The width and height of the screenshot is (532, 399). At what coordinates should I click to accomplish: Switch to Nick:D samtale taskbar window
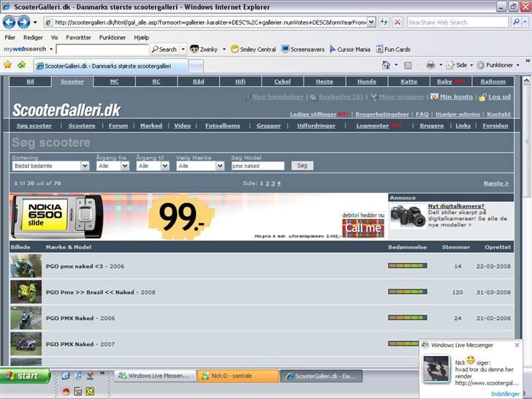tap(237, 376)
